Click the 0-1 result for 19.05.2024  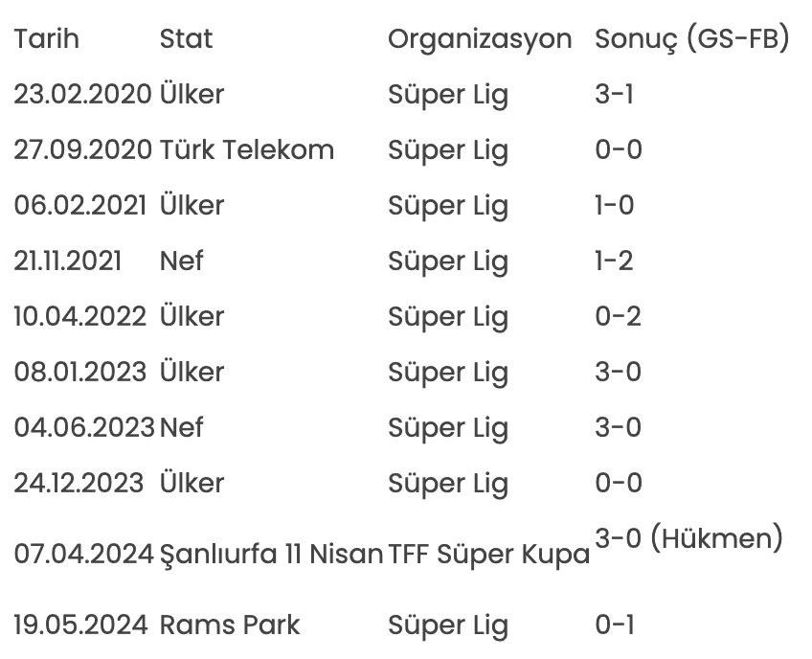615,625
